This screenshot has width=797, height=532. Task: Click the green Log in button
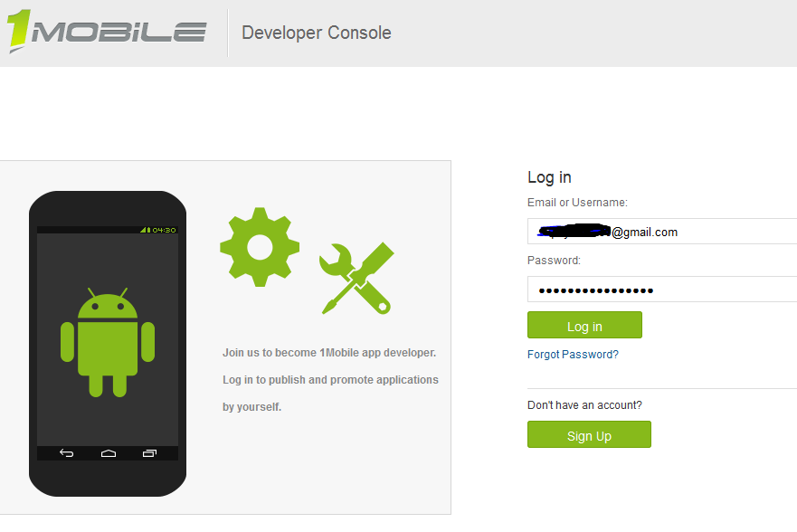click(584, 325)
